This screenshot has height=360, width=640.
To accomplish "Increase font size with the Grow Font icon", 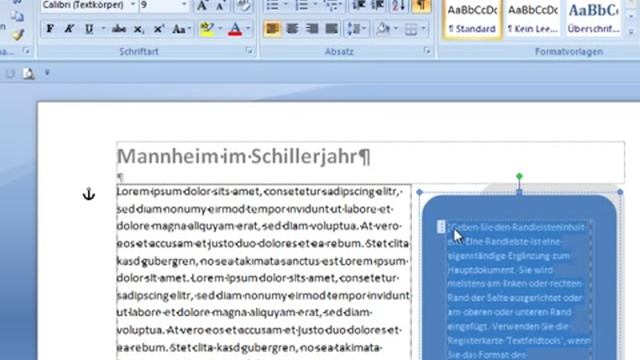I will pyautogui.click(x=202, y=6).
